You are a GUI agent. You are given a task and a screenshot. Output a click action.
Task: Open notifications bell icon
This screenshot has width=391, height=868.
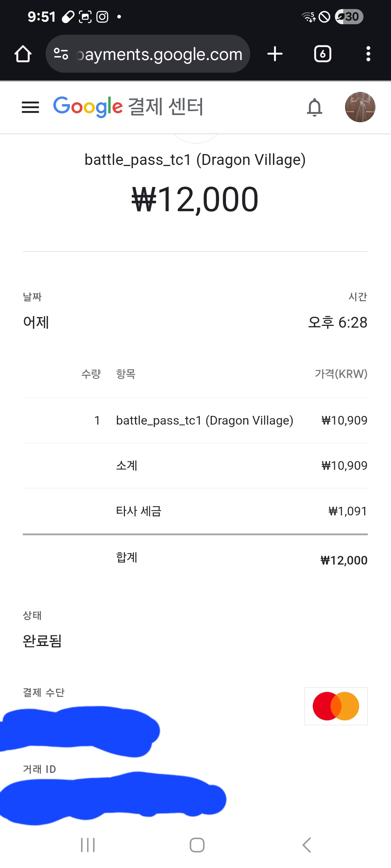click(314, 107)
